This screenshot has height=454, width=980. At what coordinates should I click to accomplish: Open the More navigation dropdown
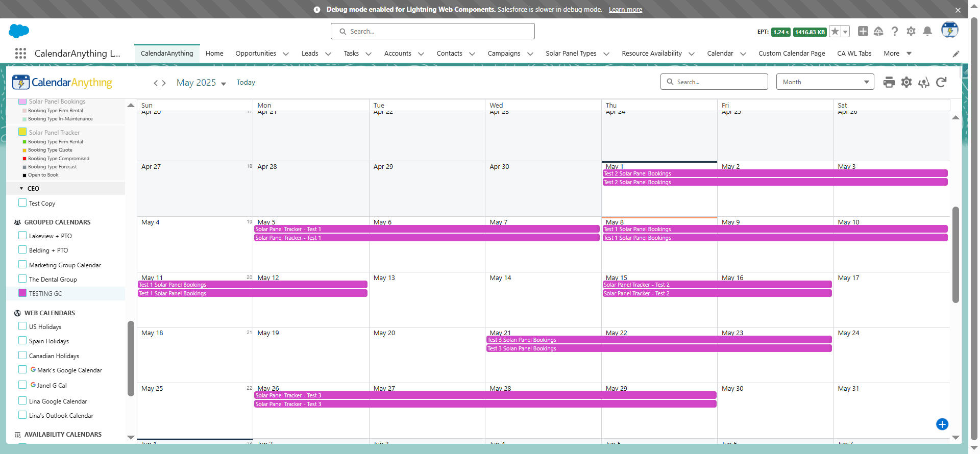pyautogui.click(x=898, y=54)
